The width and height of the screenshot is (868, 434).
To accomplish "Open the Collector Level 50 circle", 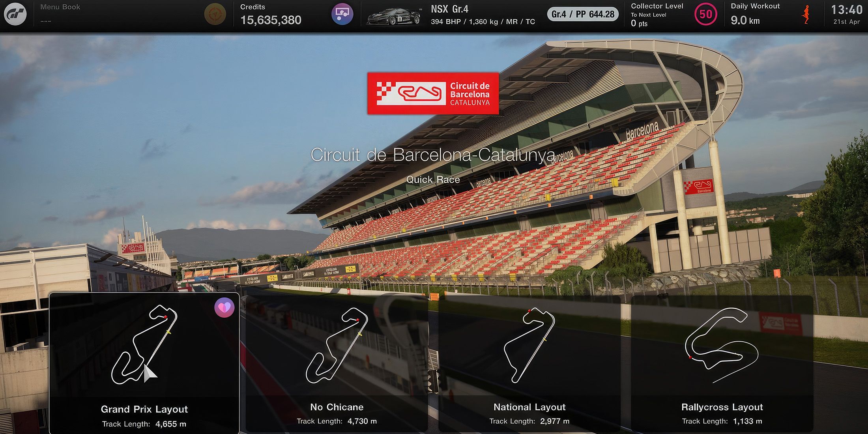I will tap(705, 15).
